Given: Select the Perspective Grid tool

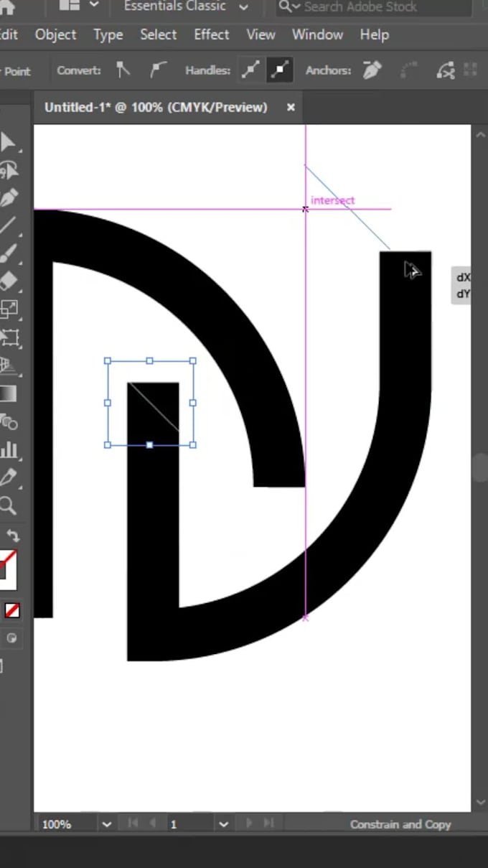Looking at the screenshot, I should click(x=8, y=365).
